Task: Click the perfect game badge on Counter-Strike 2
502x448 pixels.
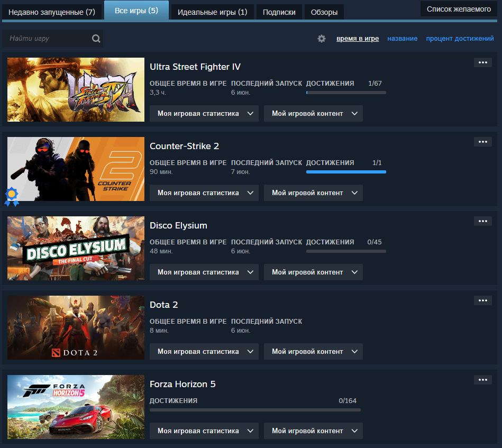Action: pos(12,196)
